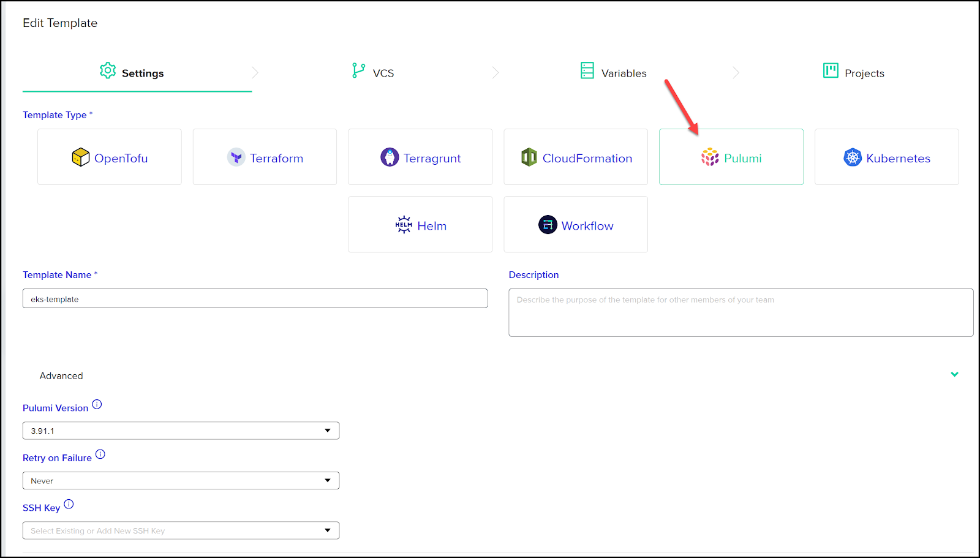Click the SSH Key label
Image resolution: width=980 pixels, height=558 pixels.
pos(41,508)
